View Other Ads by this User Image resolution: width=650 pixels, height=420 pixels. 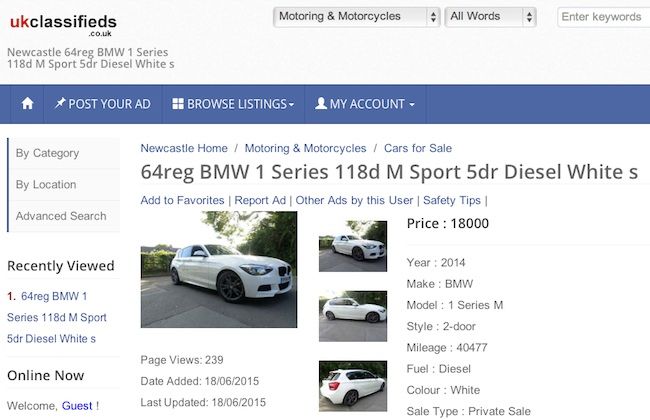tap(354, 200)
